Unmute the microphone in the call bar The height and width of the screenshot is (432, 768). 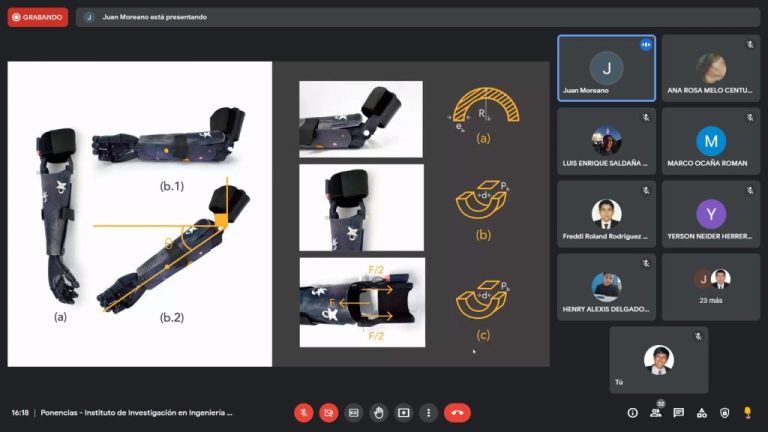(x=304, y=412)
